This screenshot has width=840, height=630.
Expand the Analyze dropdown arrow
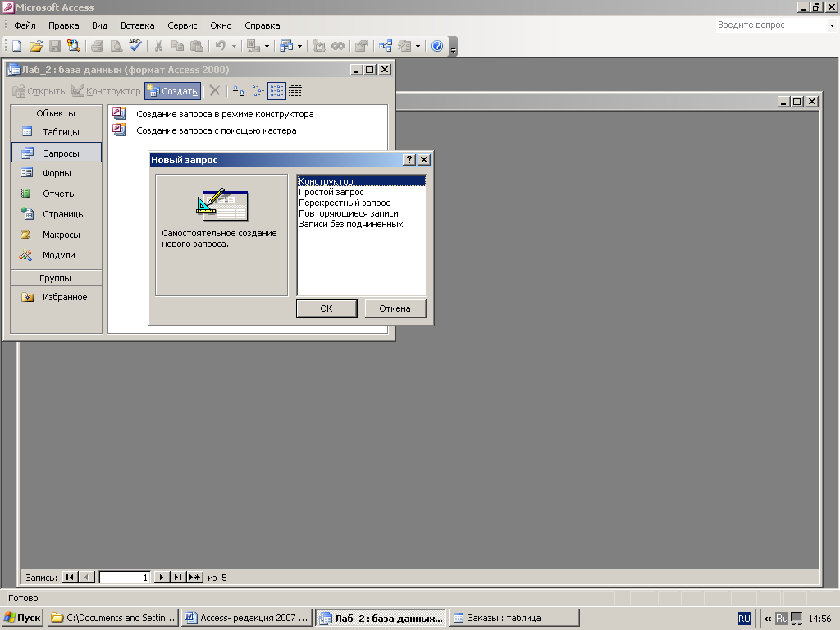tap(299, 46)
